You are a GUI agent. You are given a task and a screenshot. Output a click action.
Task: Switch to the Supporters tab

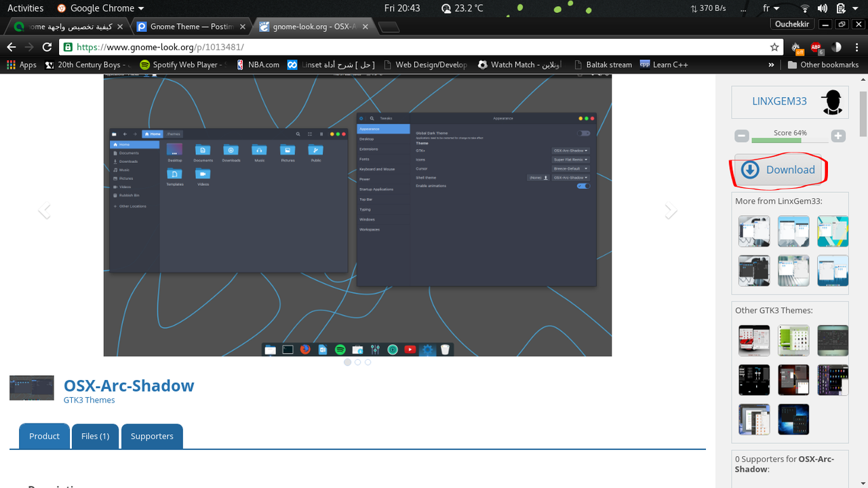coord(152,436)
